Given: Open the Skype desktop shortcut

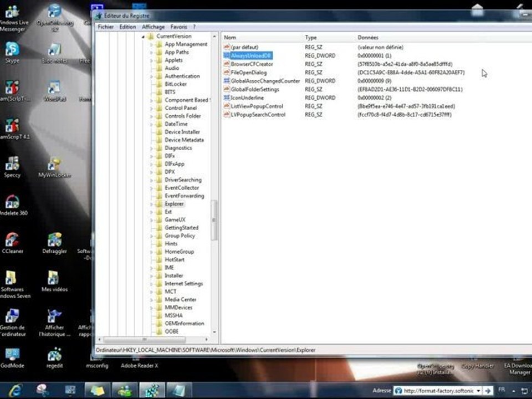Looking at the screenshot, I should (x=12, y=53).
